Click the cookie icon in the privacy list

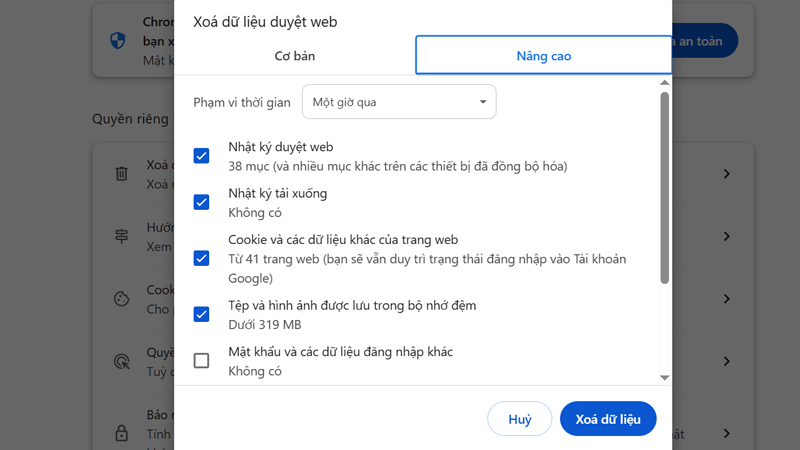pos(122,299)
